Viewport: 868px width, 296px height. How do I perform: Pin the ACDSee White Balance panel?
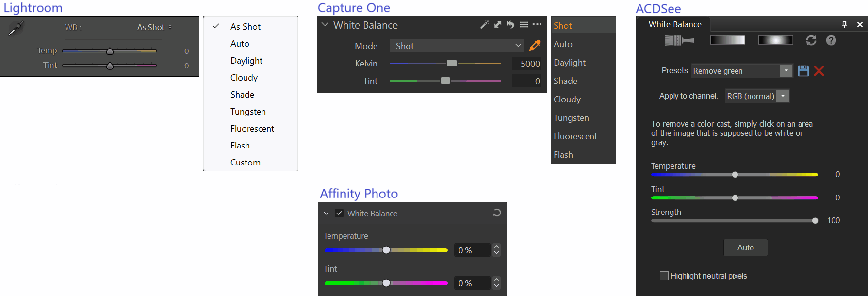(844, 24)
